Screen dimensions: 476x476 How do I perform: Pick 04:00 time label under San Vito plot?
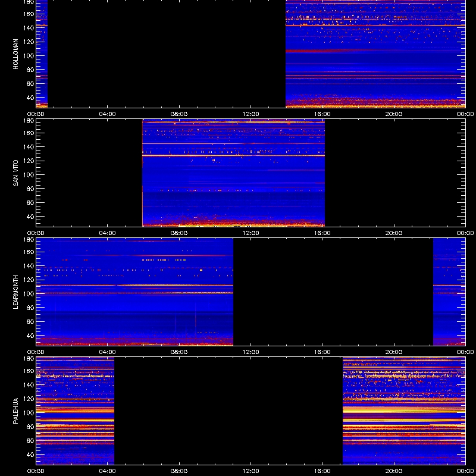tap(108, 233)
